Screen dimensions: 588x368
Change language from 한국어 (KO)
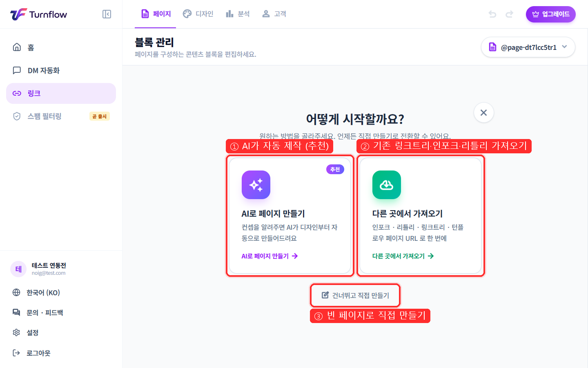[x=61, y=292]
